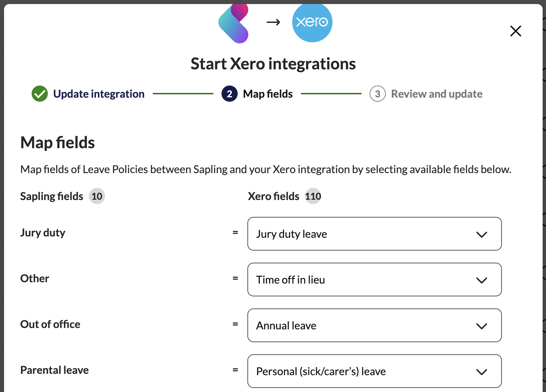Select the Map fields step label

point(268,94)
